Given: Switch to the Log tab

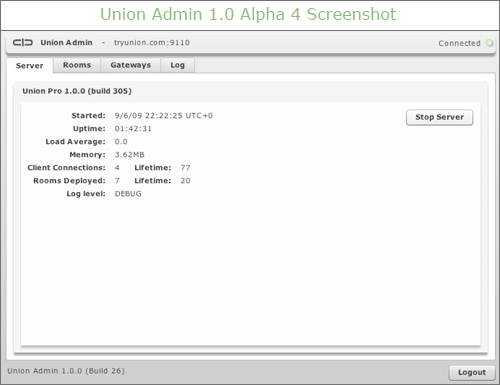Looking at the screenshot, I should [x=178, y=65].
